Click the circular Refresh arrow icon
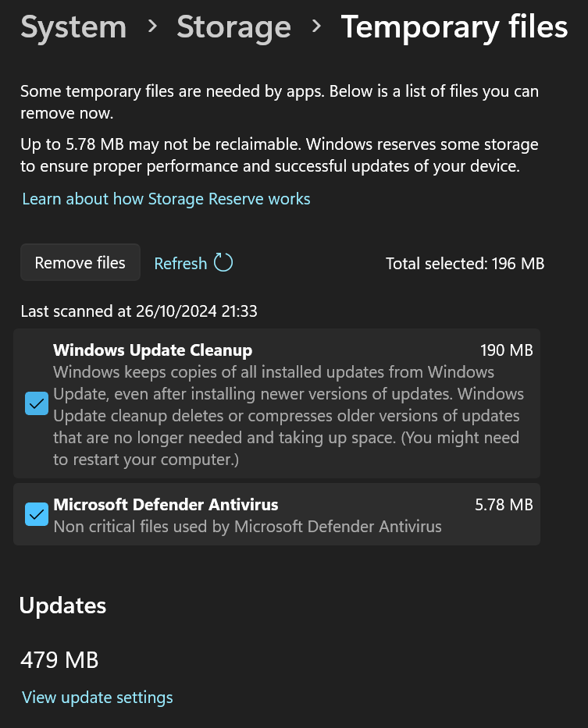The image size is (588, 728). click(x=223, y=263)
